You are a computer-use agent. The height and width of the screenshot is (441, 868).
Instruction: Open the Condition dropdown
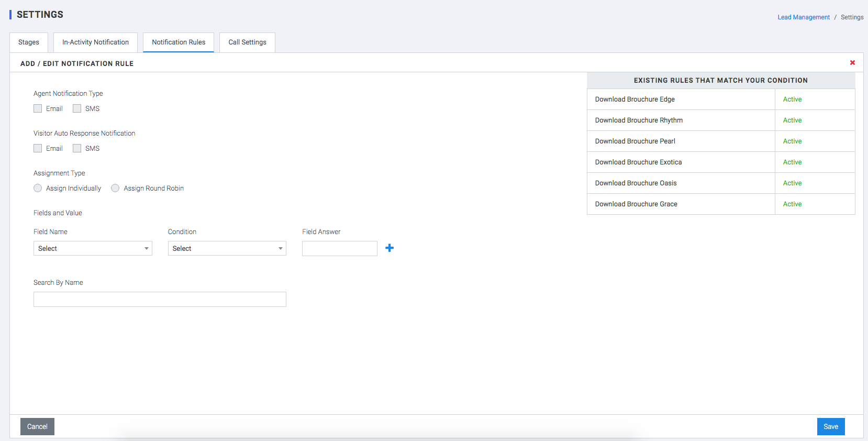tap(227, 248)
